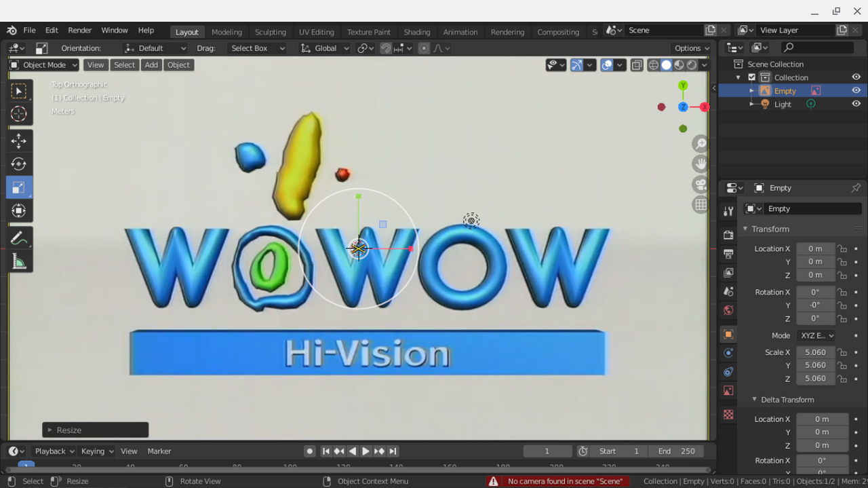Toggle viewport overlays on or off

(607, 65)
